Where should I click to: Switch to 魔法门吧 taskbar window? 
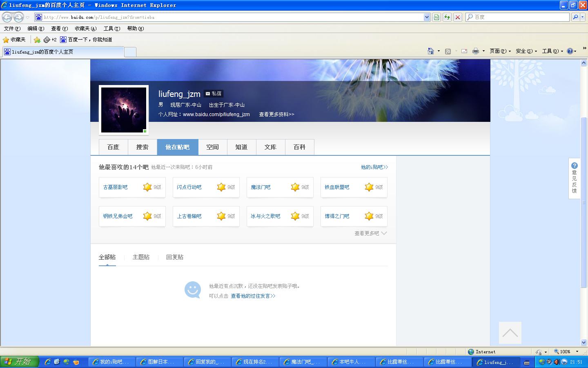pos(303,362)
